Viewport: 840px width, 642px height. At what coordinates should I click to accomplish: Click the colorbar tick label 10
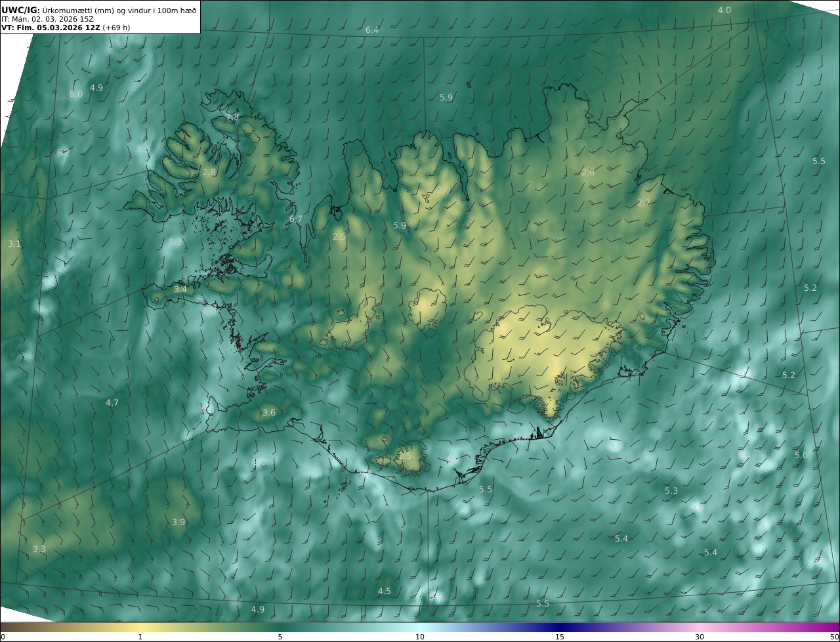click(420, 637)
